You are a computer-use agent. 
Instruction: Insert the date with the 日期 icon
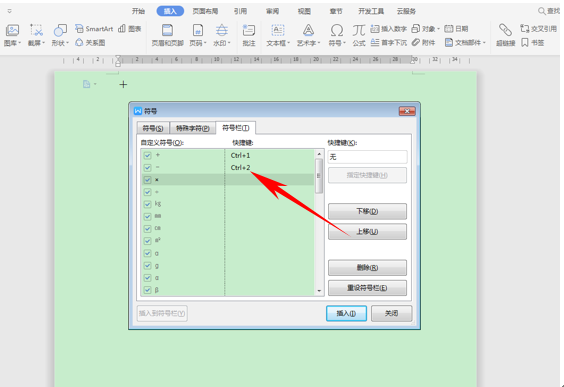coord(456,29)
